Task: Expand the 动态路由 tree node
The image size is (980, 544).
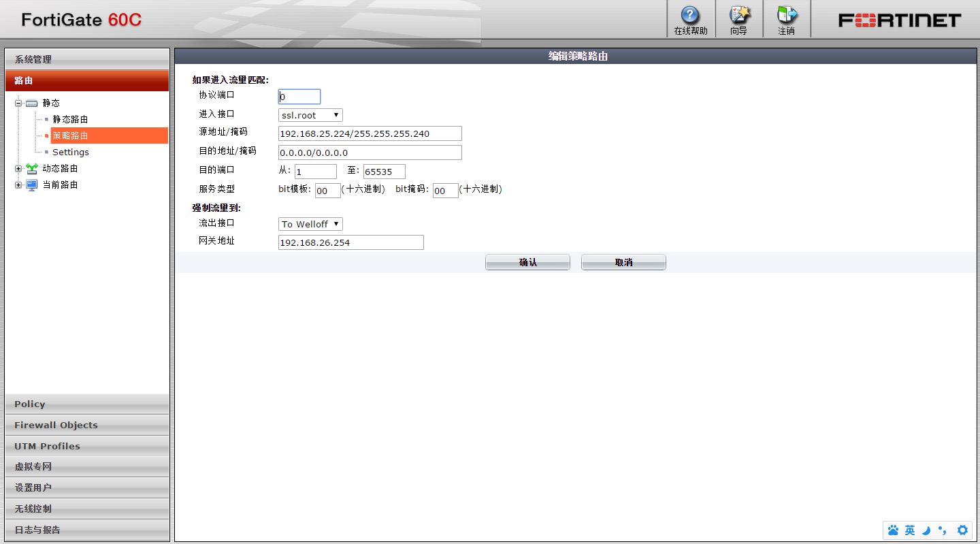Action: point(18,168)
